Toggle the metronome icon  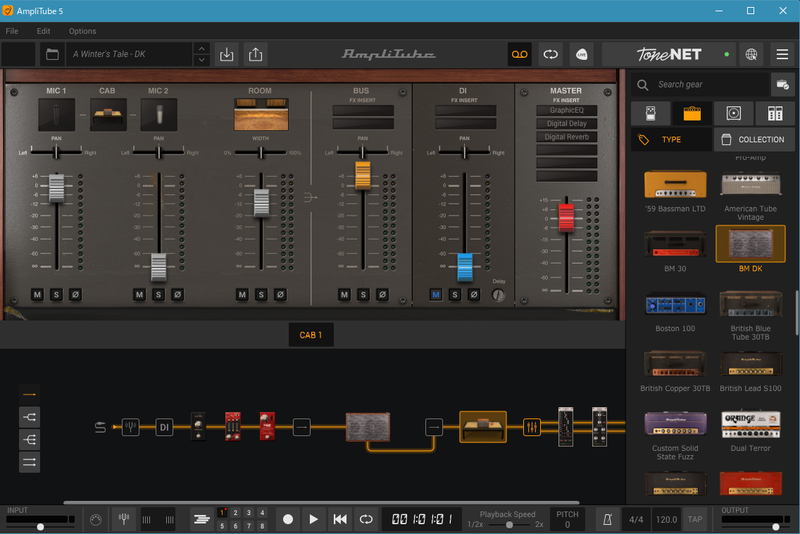[x=607, y=519]
